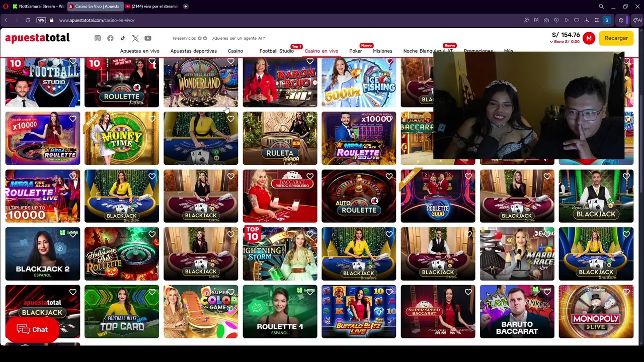Click the bookmark heart in address bar
644x362 pixels.
pyautogui.click(x=577, y=20)
